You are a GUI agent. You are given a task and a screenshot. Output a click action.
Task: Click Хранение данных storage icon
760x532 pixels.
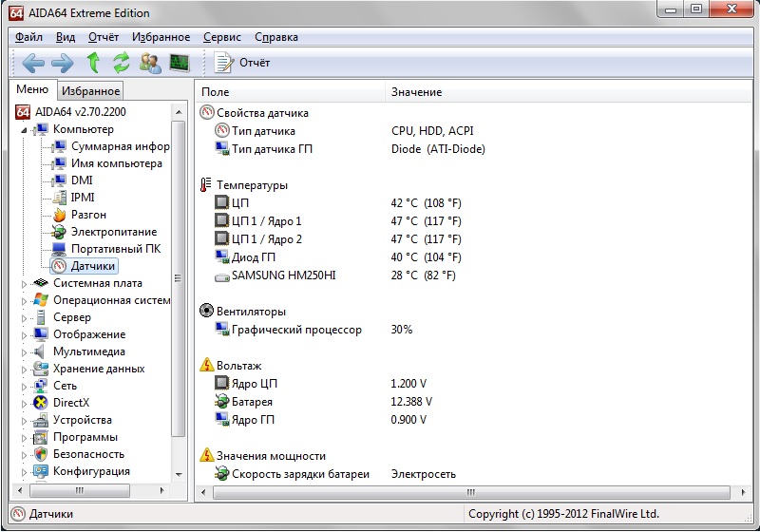click(x=41, y=369)
